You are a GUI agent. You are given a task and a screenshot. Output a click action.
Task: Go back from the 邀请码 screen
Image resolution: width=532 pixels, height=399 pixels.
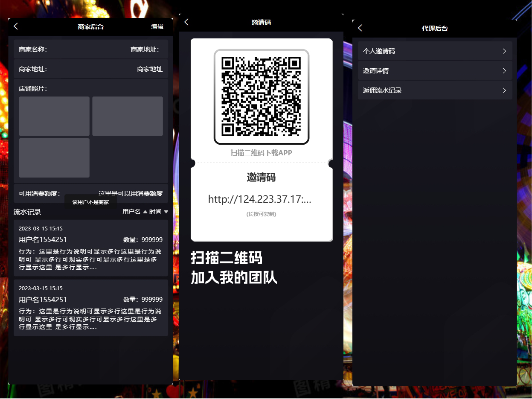coord(186,22)
